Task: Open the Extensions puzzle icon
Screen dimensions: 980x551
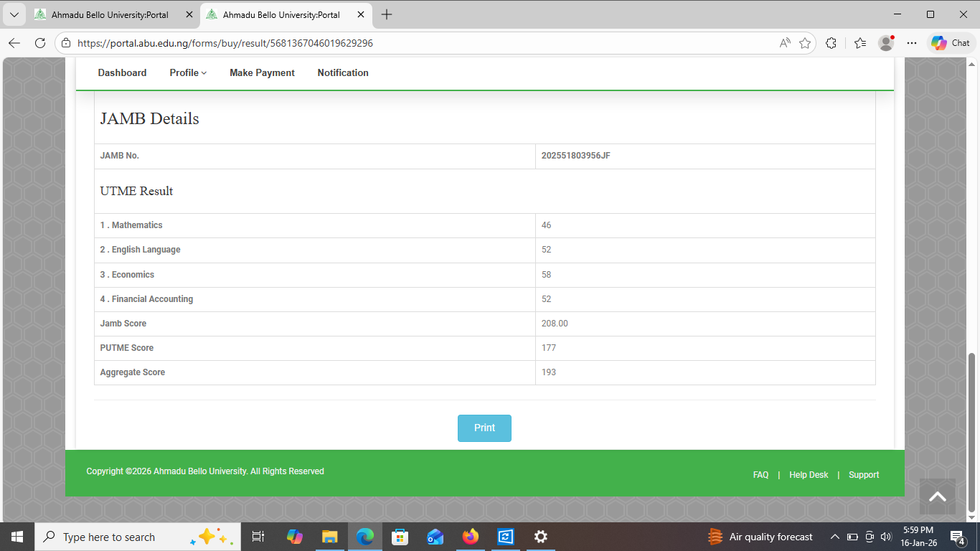Action: pos(831,43)
